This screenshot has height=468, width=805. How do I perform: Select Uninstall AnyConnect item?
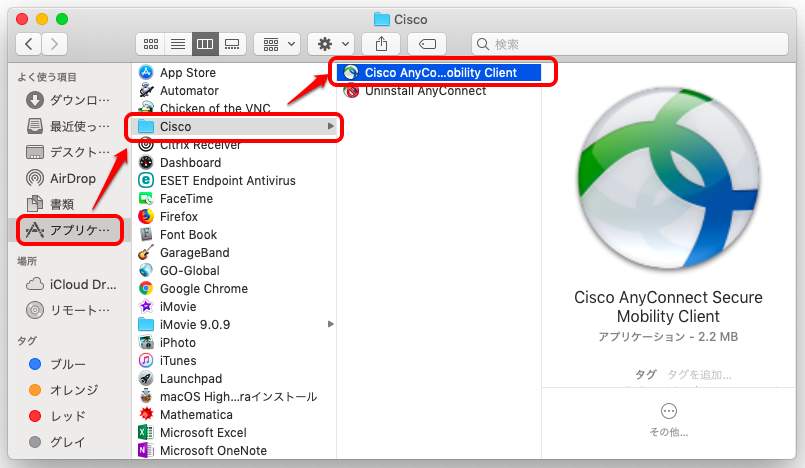(x=439, y=91)
